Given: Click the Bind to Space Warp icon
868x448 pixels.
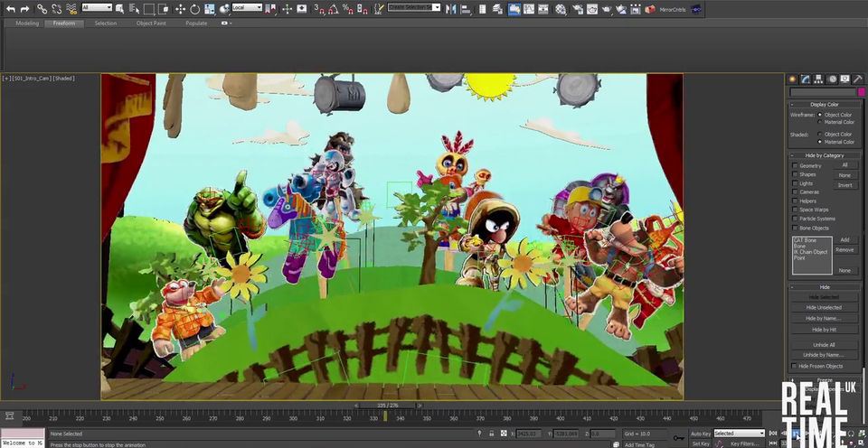Looking at the screenshot, I should point(71,9).
